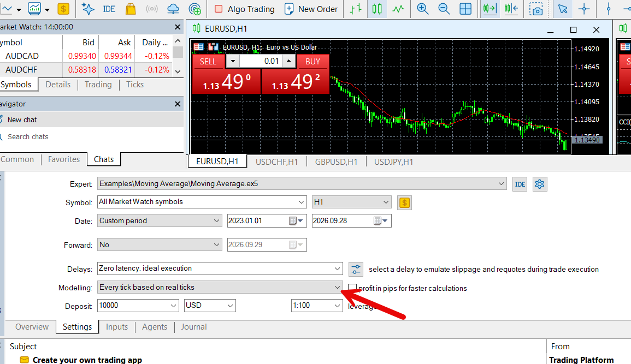
Task: Toggle chart shift from right edge
Action: (x=511, y=9)
